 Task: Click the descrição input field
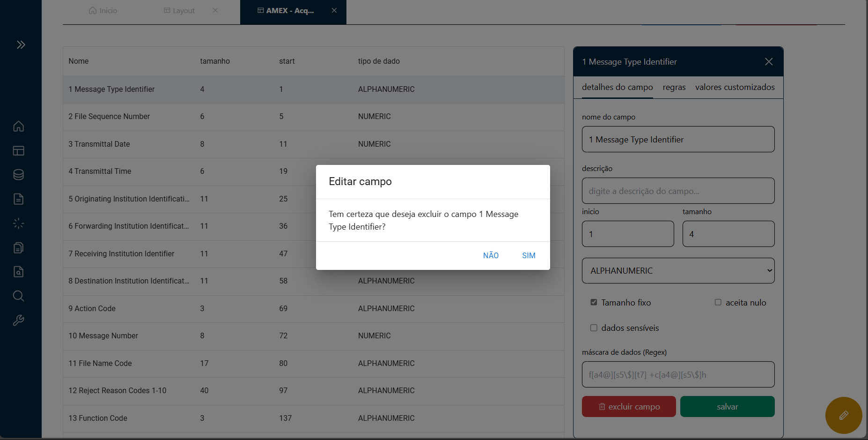pos(678,191)
